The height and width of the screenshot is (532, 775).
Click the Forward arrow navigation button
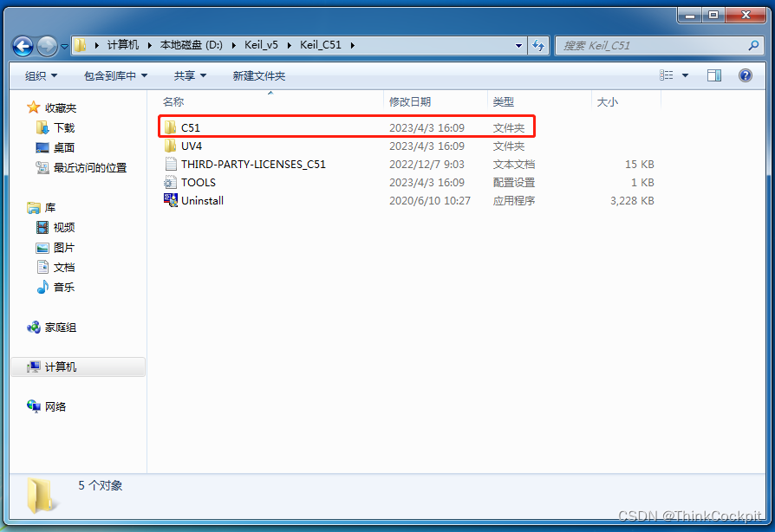[x=48, y=47]
